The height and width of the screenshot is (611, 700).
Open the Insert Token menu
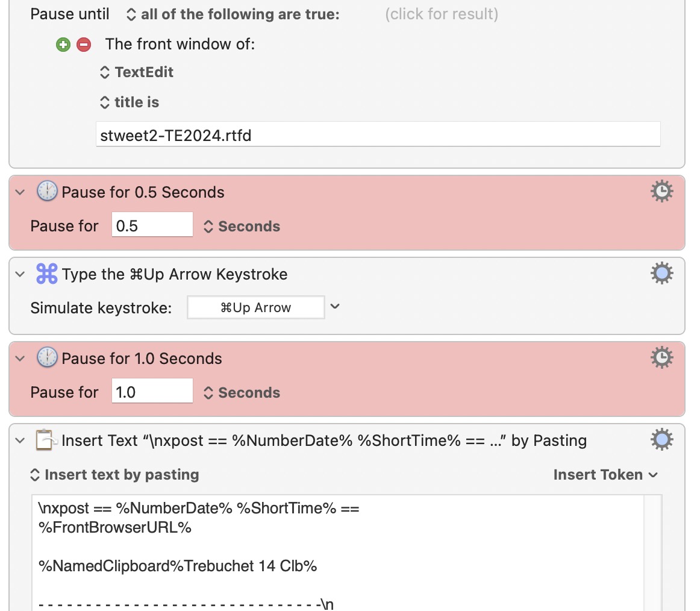click(605, 475)
